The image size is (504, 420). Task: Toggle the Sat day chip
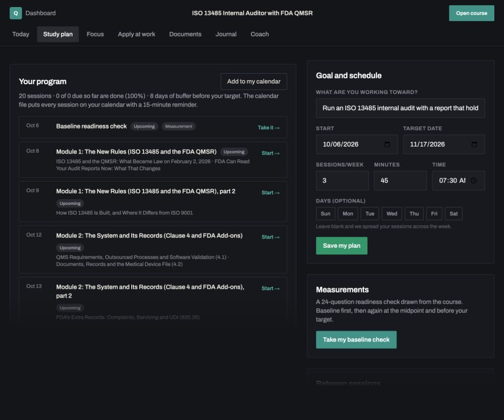point(453,214)
